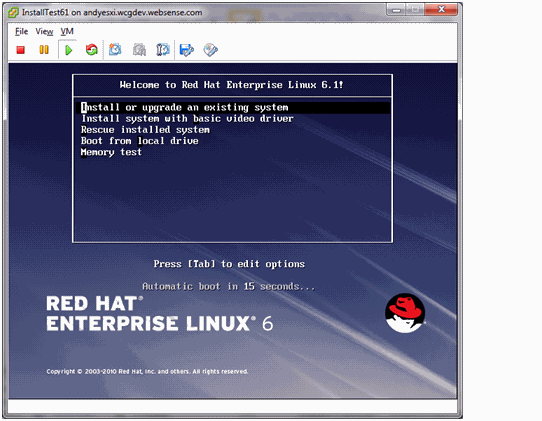Open the VM menu
The image size is (542, 421).
[67, 31]
